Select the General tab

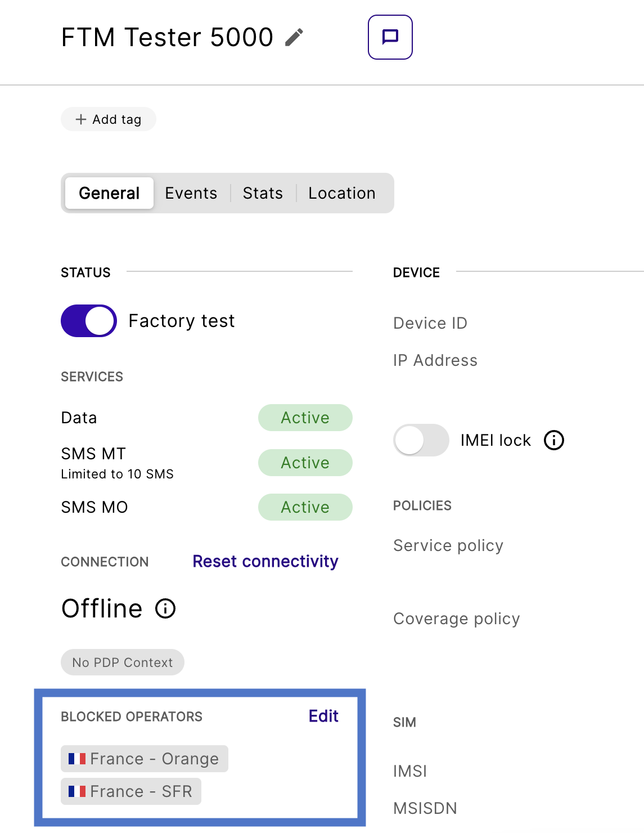[x=109, y=193]
